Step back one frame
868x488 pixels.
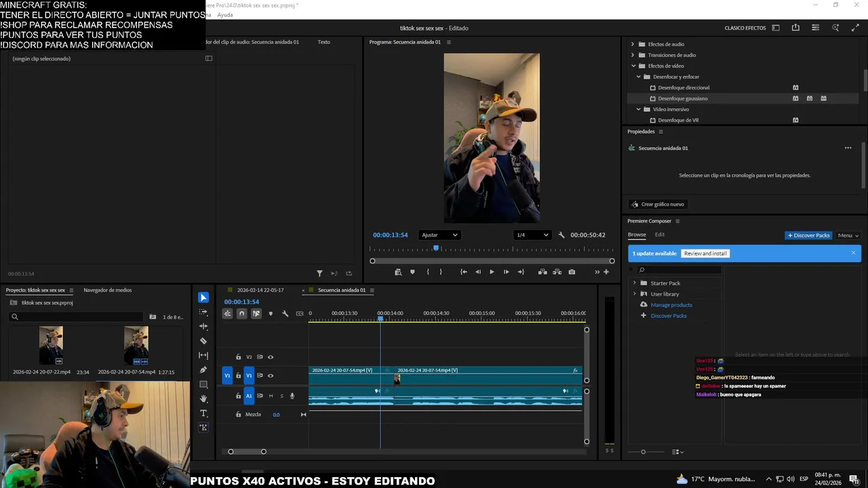coord(478,272)
